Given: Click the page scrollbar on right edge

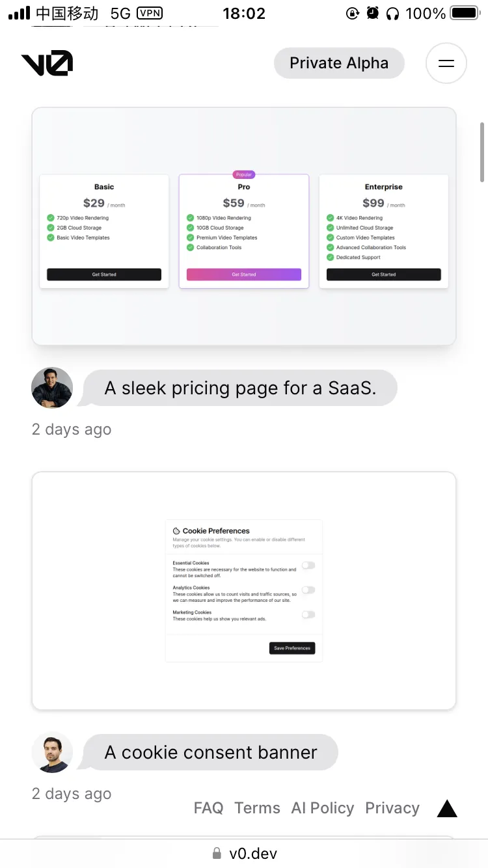Looking at the screenshot, I should pyautogui.click(x=482, y=152).
